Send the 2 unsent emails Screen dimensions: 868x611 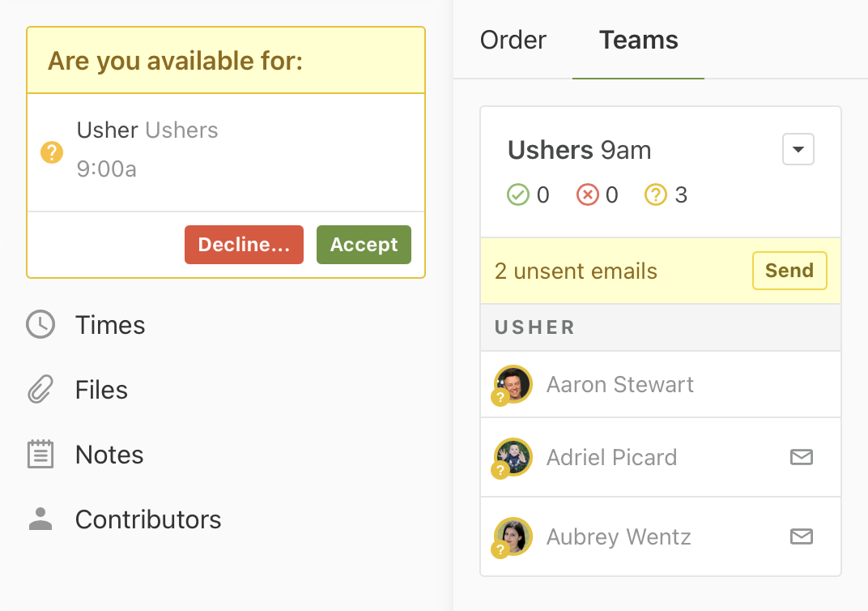click(789, 271)
